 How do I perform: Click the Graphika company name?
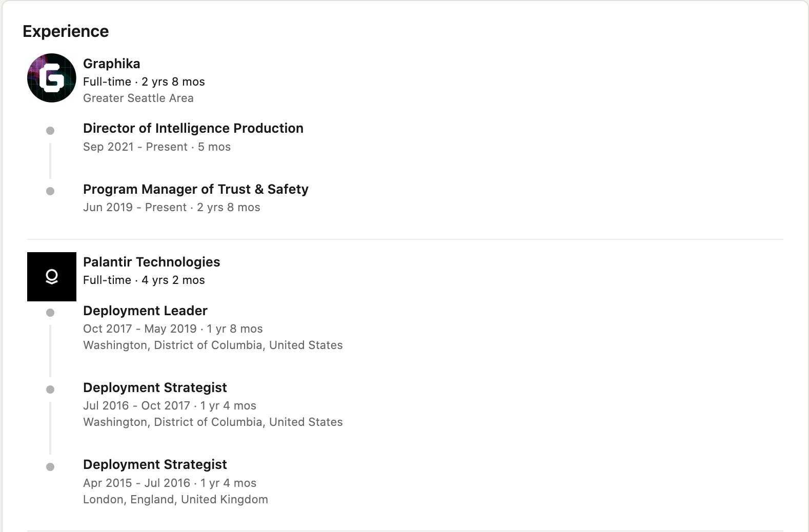pyautogui.click(x=112, y=64)
